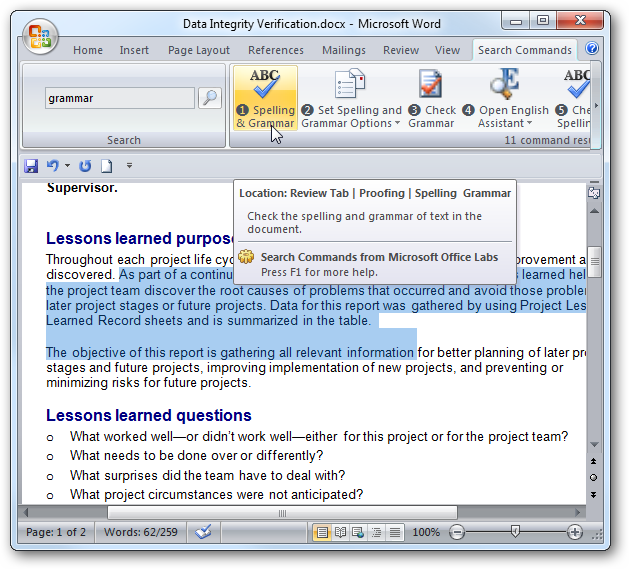Expand Set Spelling and Grammar Options arrow
The width and height of the screenshot is (629, 569).
point(397,123)
